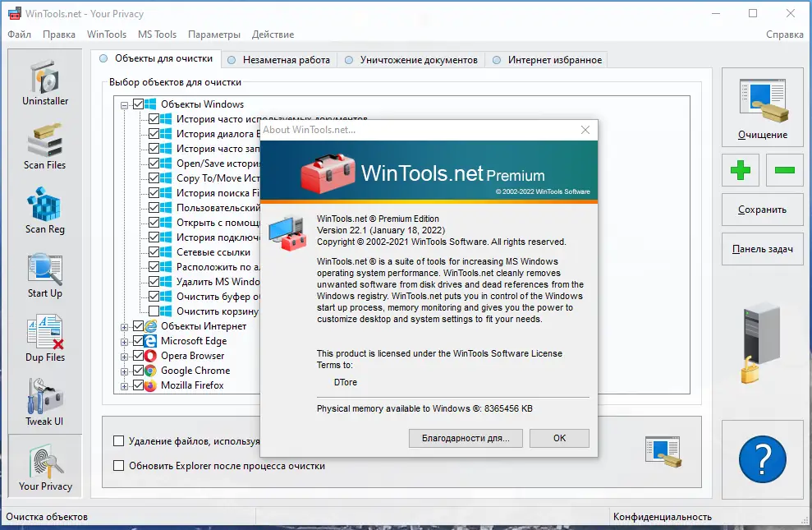Uncheck the Сетевые ссылки checkbox
The width and height of the screenshot is (812, 530).
(x=154, y=252)
